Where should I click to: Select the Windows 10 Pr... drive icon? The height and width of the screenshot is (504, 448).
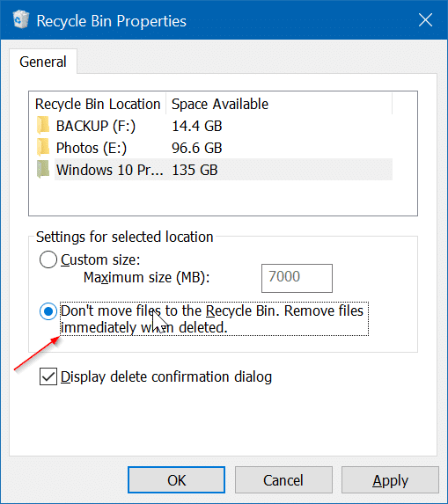point(43,170)
